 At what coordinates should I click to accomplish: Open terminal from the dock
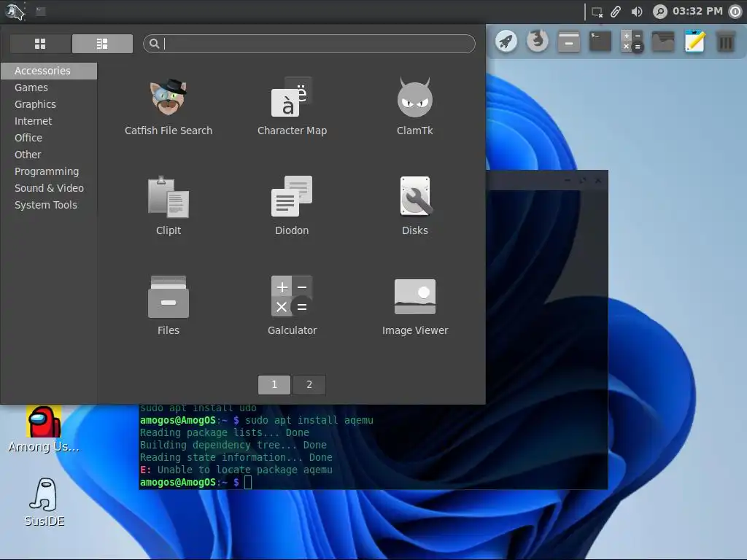point(600,42)
